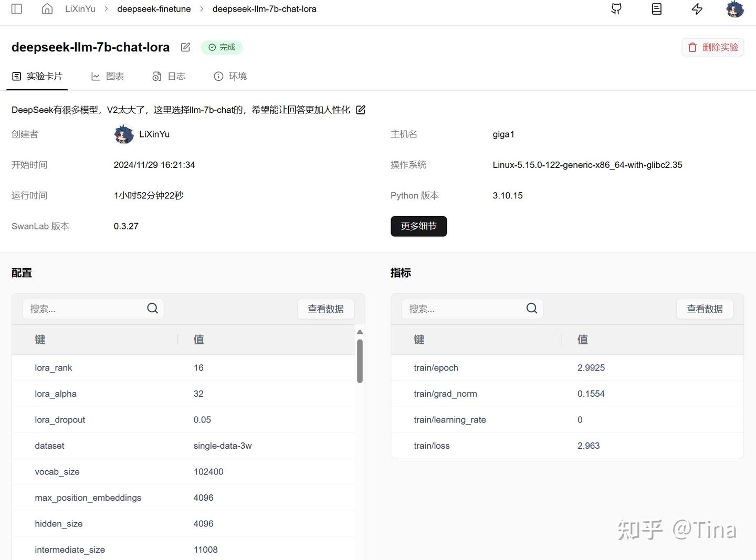This screenshot has height=560, width=756.
Task: Click dataset value single-data-3w
Action: point(223,446)
